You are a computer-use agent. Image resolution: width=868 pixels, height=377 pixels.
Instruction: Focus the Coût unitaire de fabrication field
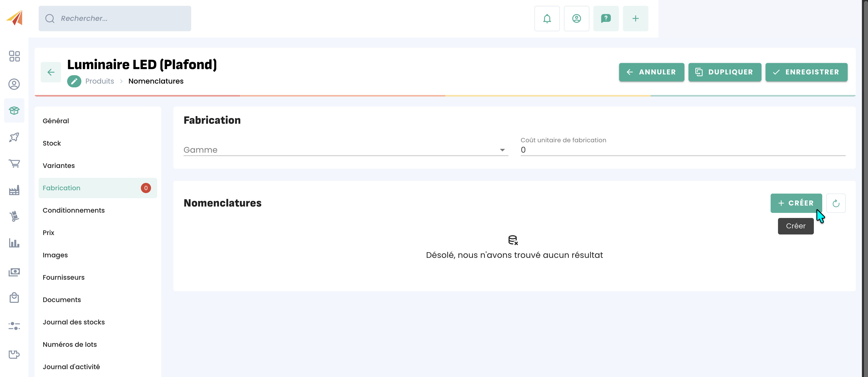click(x=682, y=150)
